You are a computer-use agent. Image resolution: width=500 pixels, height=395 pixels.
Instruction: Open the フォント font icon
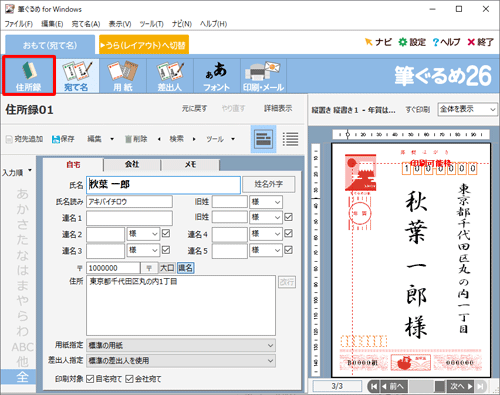pyautogui.click(x=217, y=76)
